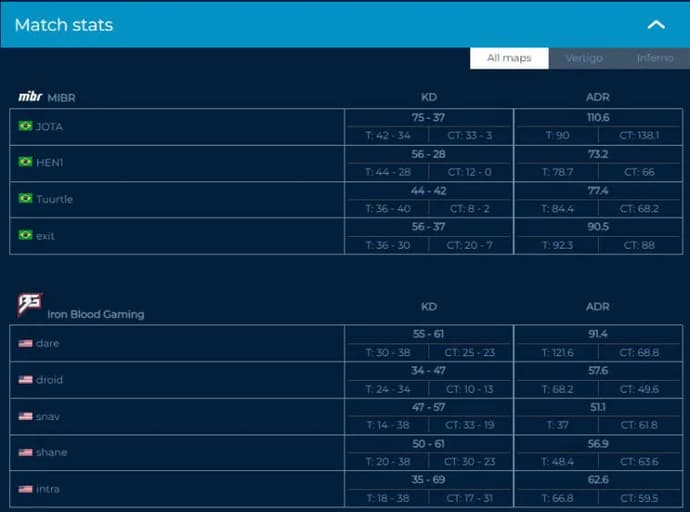The width and height of the screenshot is (690, 512).
Task: Open player HEN1's profile
Action: tap(49, 163)
